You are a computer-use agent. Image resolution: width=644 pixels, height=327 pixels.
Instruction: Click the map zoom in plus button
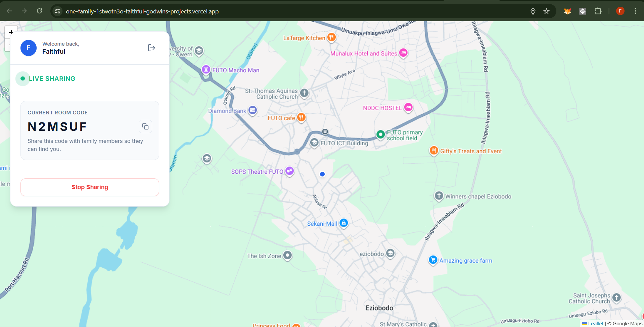(11, 32)
